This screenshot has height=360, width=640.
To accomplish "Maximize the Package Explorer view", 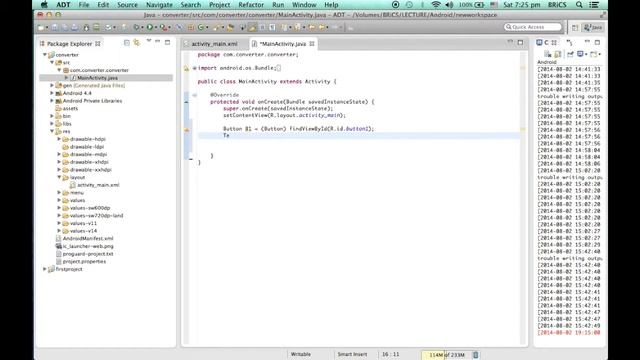I will (x=167, y=42).
